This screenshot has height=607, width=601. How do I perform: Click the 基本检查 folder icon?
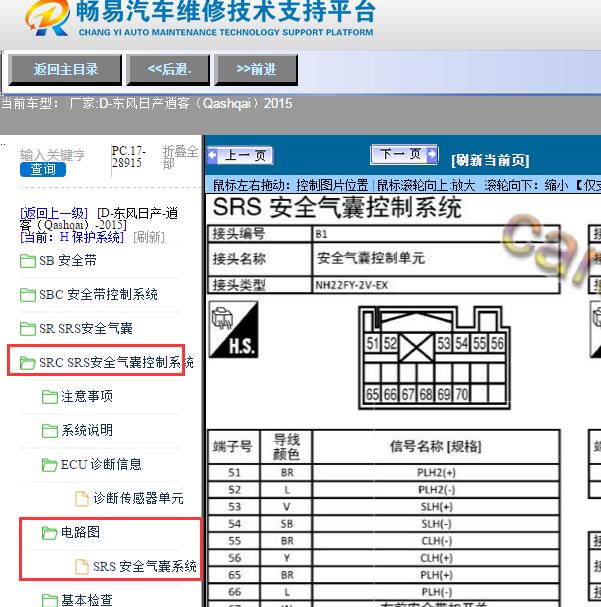pyautogui.click(x=50, y=601)
